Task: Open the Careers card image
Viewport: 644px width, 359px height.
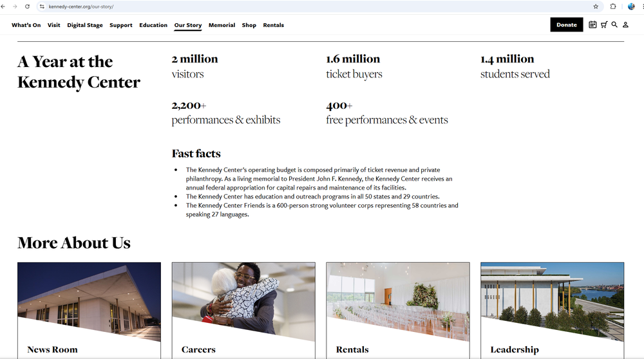Action: point(243,296)
